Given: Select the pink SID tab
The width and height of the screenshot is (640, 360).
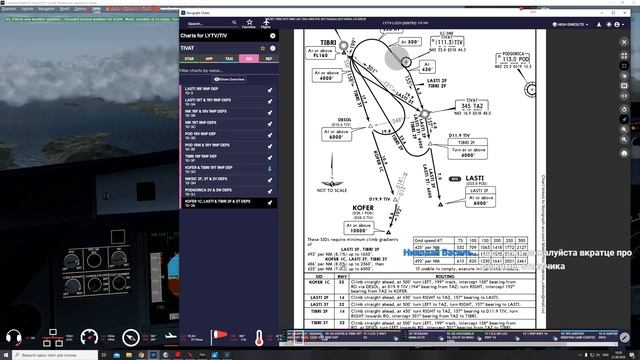Looking at the screenshot, I should coord(249,59).
